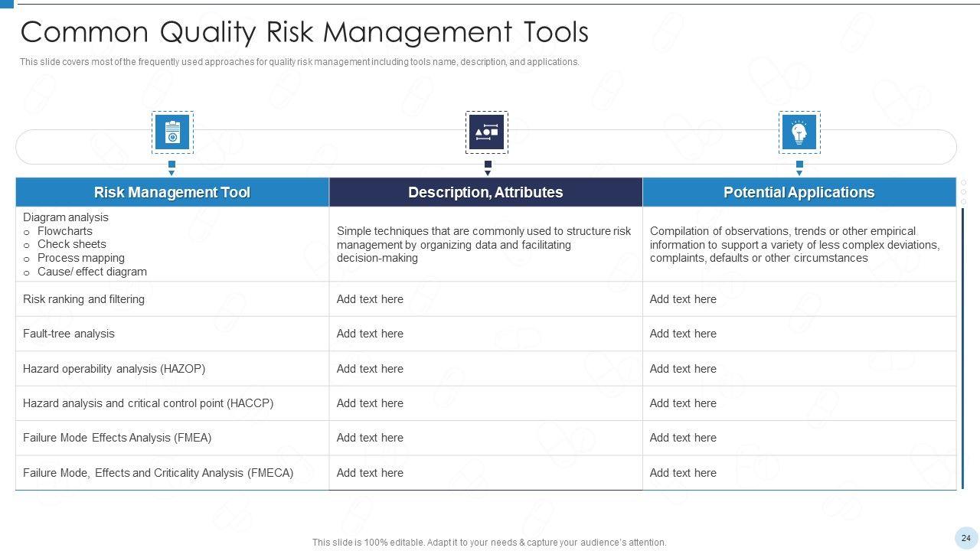
Task: Click the Risk Management Tool column header
Action: coord(172,193)
